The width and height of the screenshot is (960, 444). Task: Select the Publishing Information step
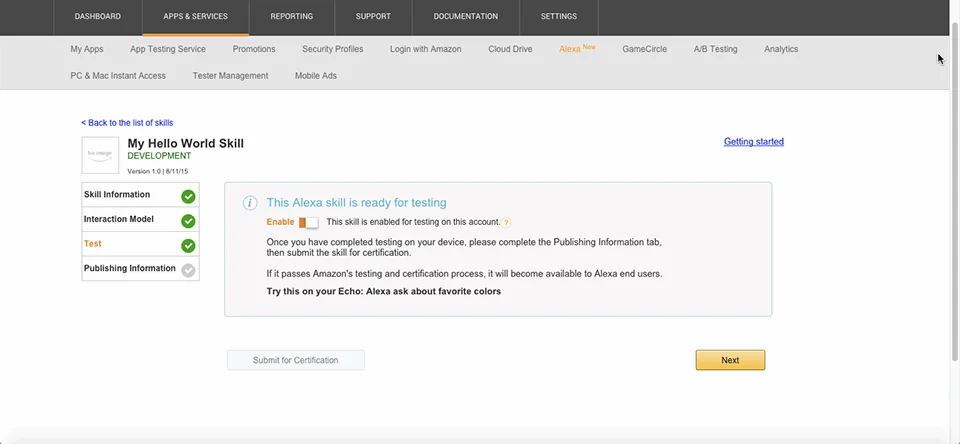pyautogui.click(x=140, y=268)
